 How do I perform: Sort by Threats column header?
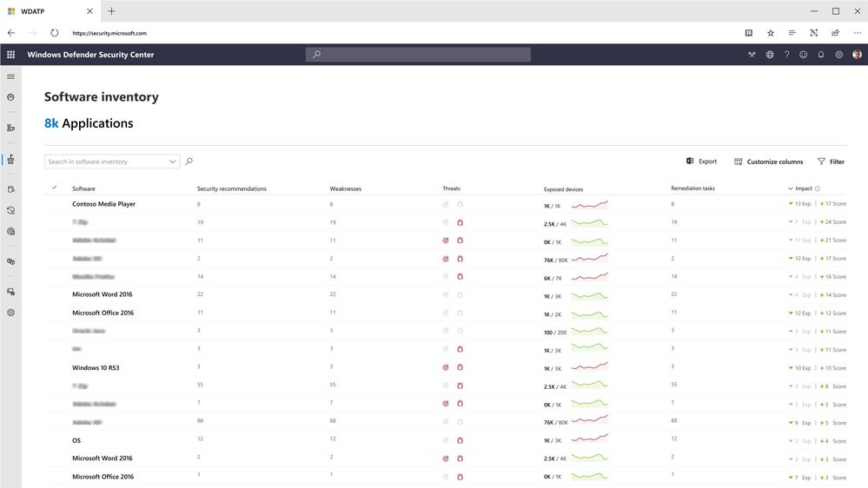click(451, 188)
